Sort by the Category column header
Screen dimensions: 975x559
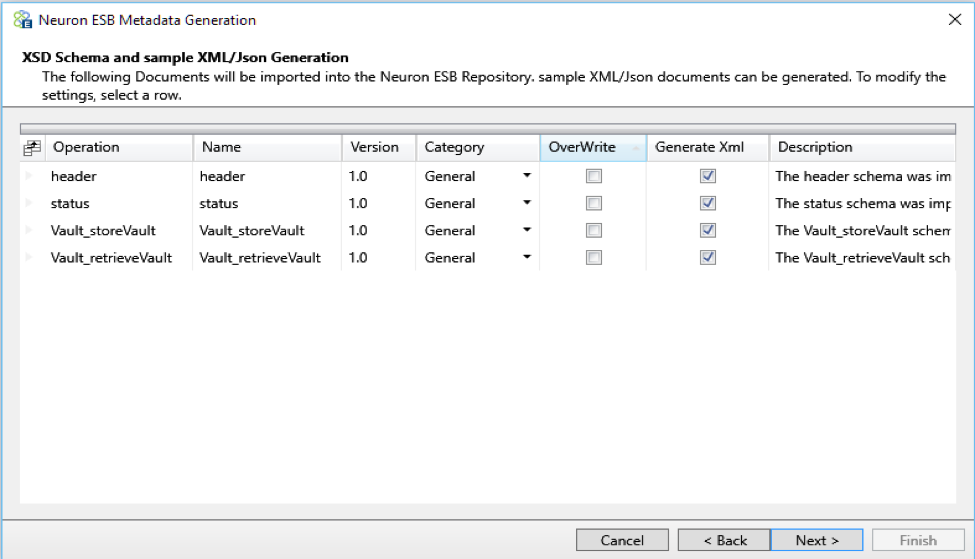(x=478, y=148)
